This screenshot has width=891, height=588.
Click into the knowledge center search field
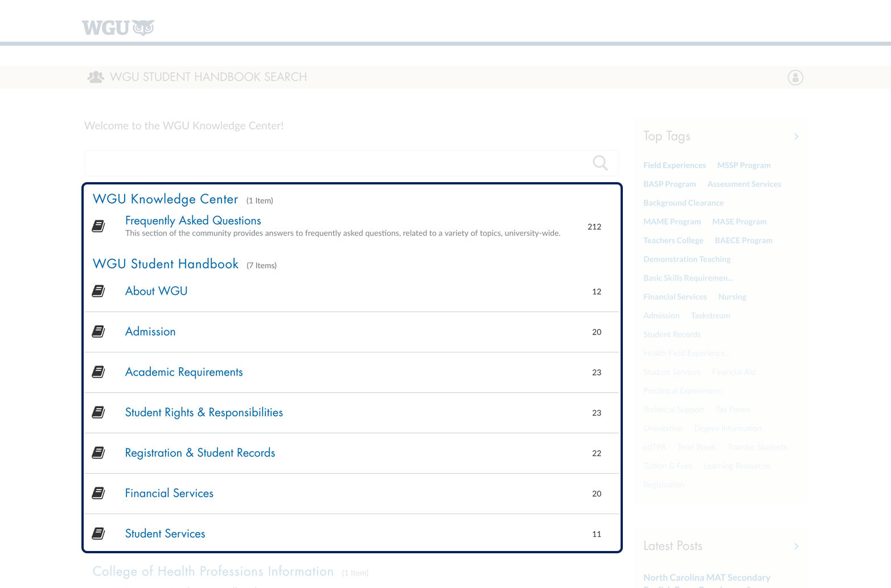click(x=351, y=163)
